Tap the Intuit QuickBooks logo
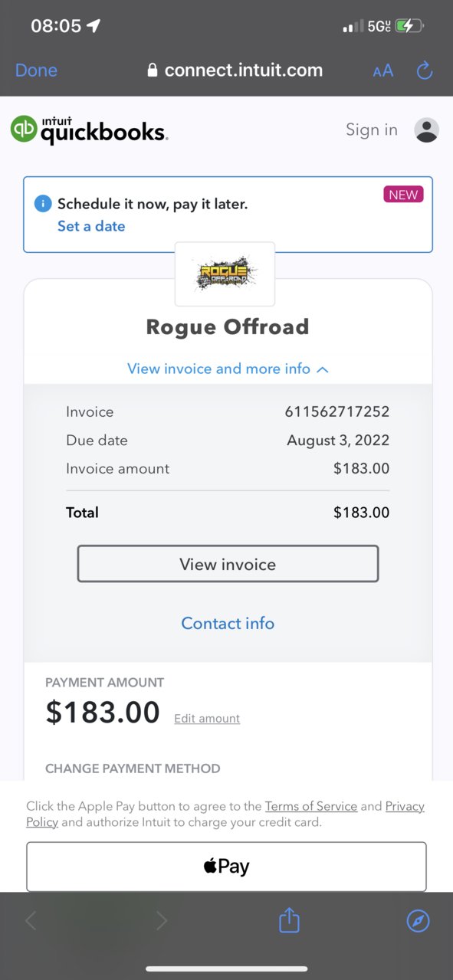The height and width of the screenshot is (980, 453). coord(89,130)
